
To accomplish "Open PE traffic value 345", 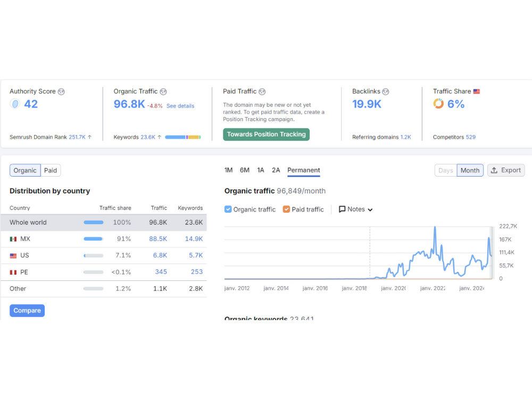I will click(x=161, y=272).
